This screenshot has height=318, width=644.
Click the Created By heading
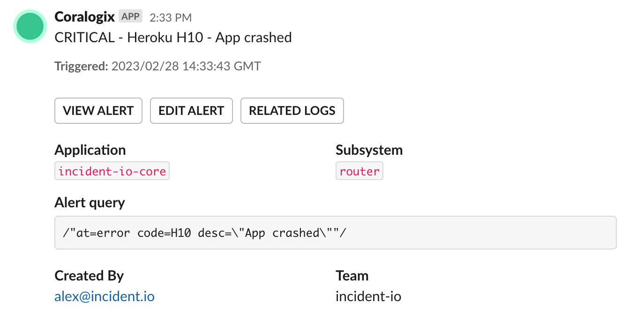coord(89,275)
